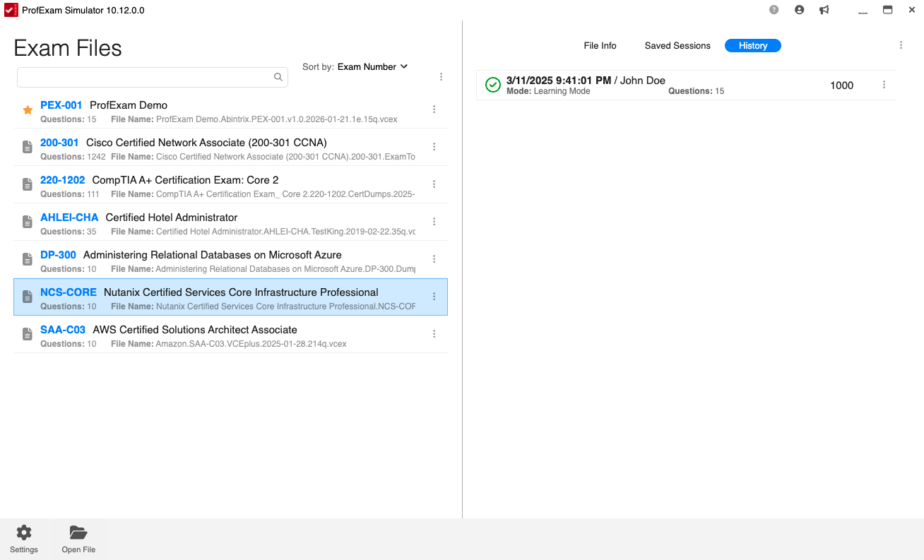Click the Amazon.SAA-C03.VCEplus file name
The image size is (924, 560).
point(251,344)
